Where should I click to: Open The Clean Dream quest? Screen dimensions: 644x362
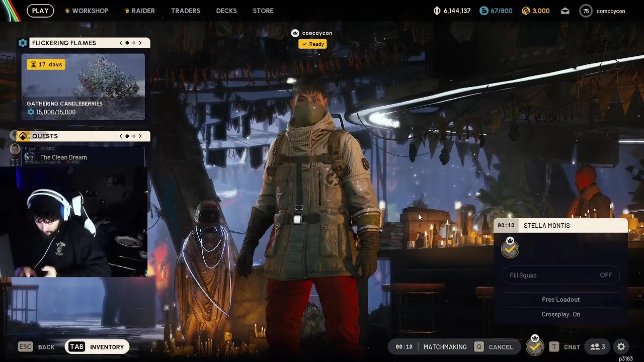(83, 157)
